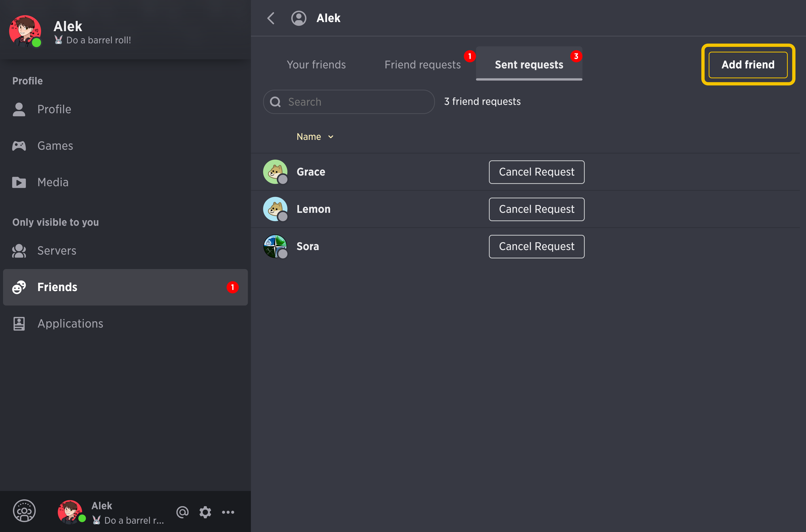Open Sora's name in the list
The height and width of the screenshot is (532, 806).
(308, 246)
